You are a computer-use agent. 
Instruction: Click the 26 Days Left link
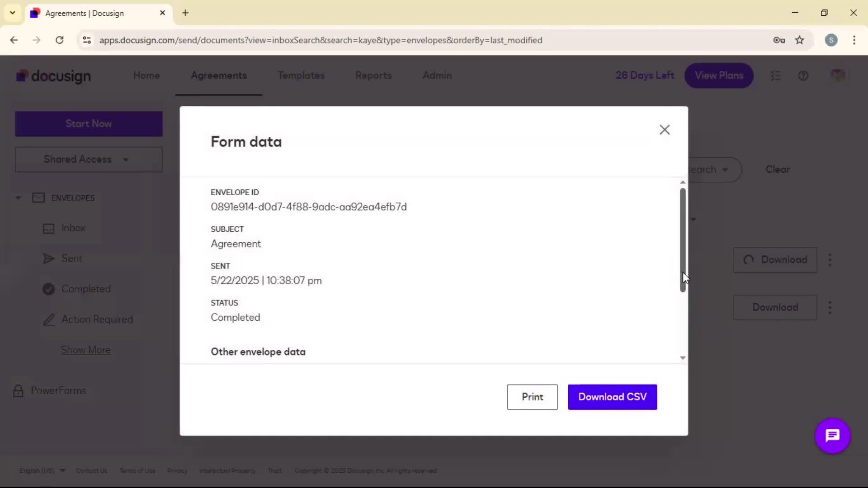coord(645,75)
